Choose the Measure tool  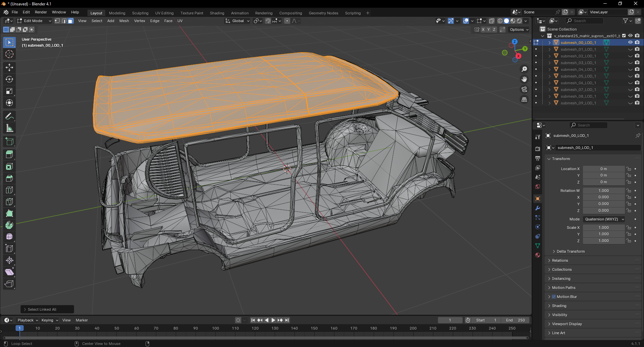tap(9, 128)
